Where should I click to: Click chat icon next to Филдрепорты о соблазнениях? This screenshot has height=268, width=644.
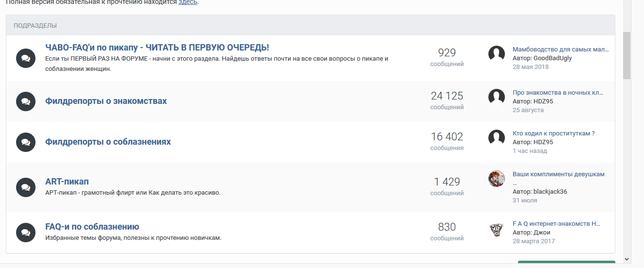pyautogui.click(x=26, y=142)
